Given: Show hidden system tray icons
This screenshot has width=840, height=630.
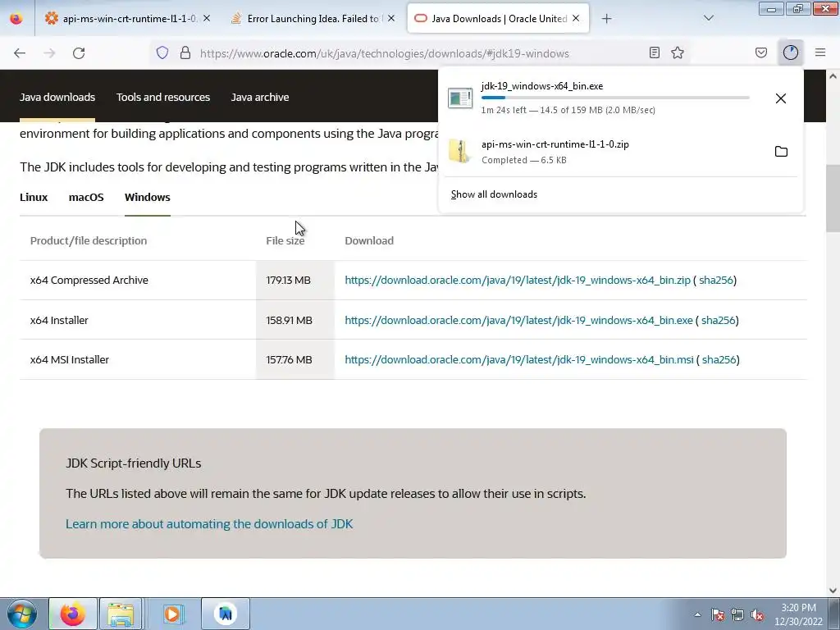Looking at the screenshot, I should coord(697,614).
